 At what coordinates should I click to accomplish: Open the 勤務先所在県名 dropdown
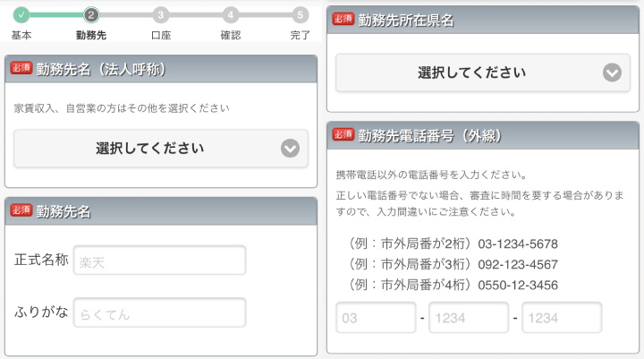point(483,73)
